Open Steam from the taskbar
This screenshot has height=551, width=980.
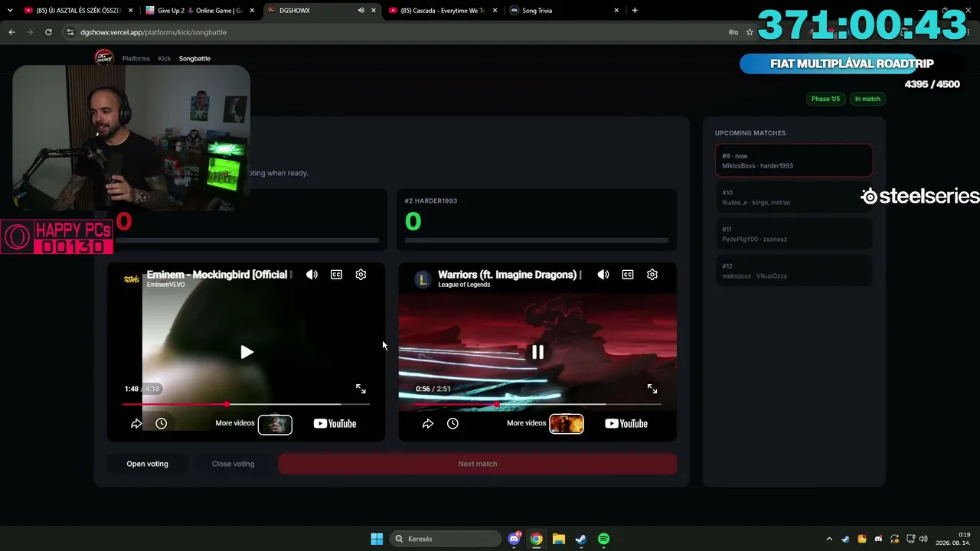[x=581, y=539]
